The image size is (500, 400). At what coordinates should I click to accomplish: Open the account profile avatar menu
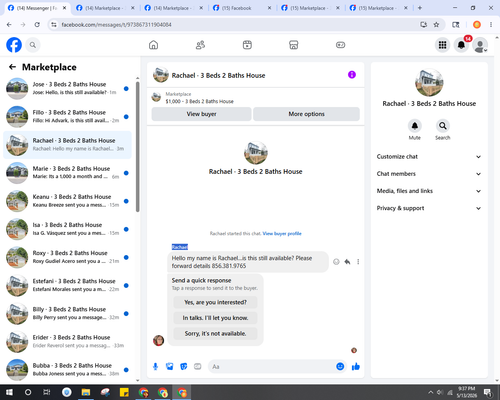[480, 45]
